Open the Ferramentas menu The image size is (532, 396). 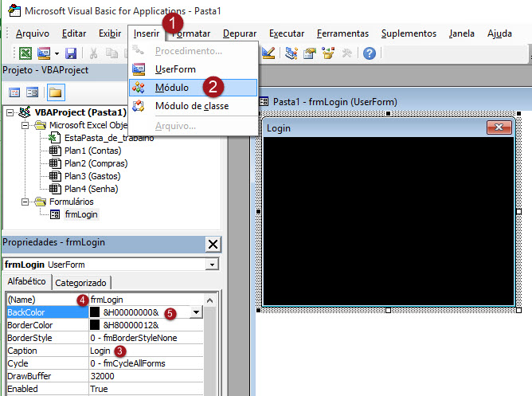(342, 33)
